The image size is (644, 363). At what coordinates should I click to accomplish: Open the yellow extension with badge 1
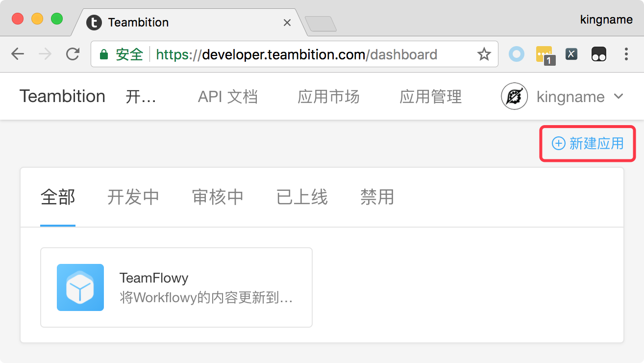tap(545, 55)
